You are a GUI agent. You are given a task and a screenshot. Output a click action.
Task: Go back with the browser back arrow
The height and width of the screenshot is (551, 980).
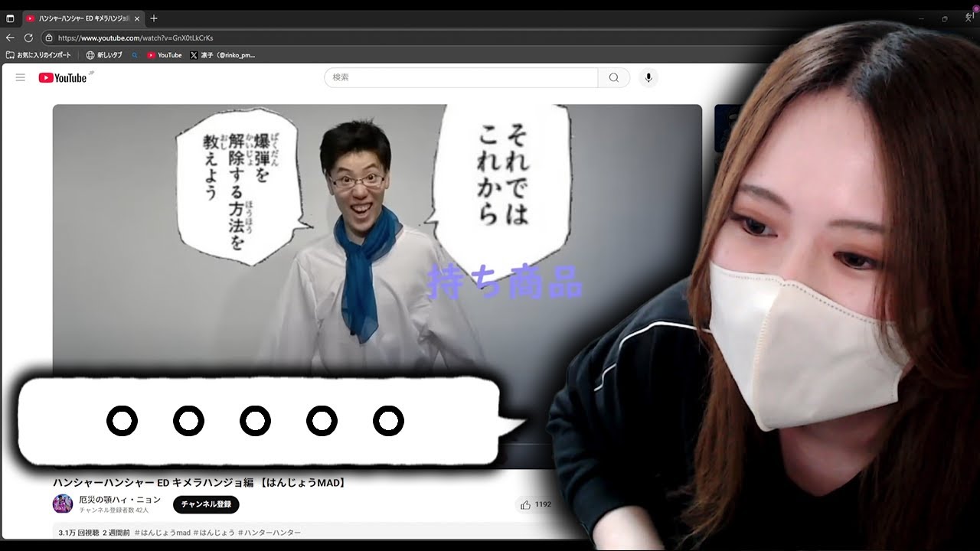(x=10, y=37)
